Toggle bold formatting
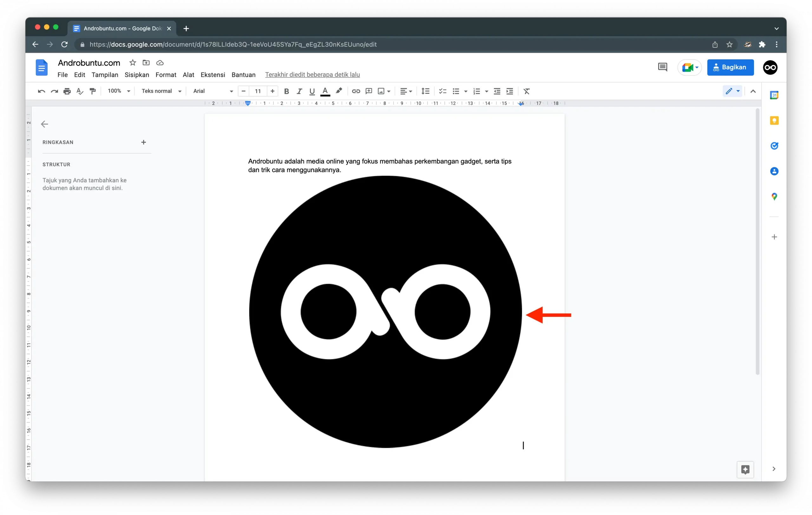This screenshot has width=812, height=515. click(x=286, y=91)
